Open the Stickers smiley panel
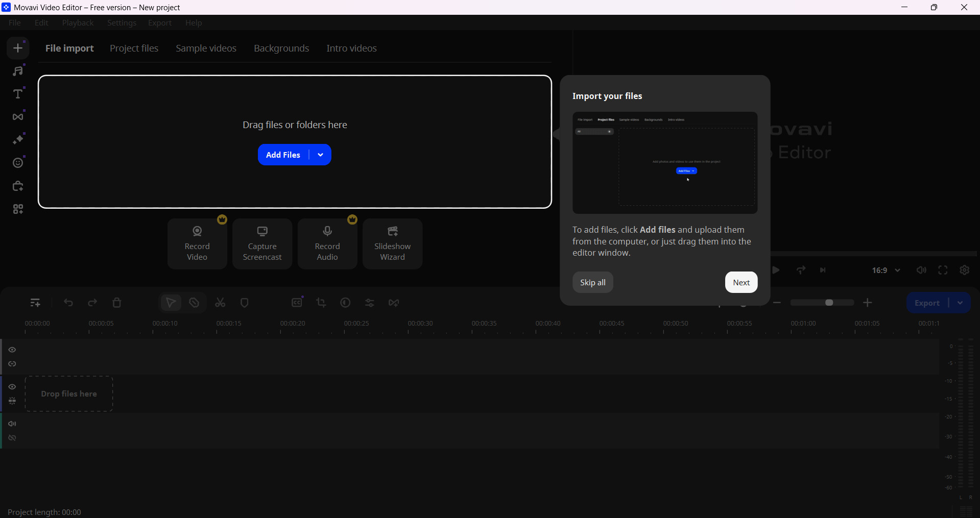980x518 pixels. (18, 163)
